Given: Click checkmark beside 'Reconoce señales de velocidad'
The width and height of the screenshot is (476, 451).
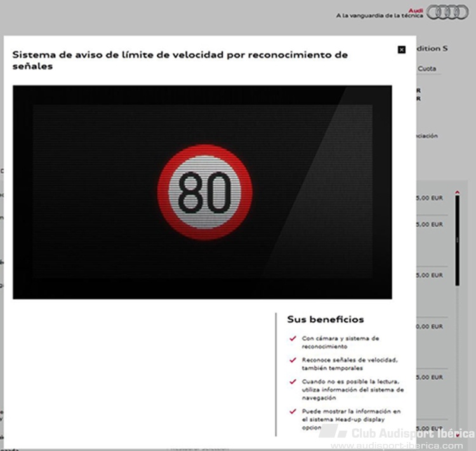Looking at the screenshot, I should pyautogui.click(x=293, y=360).
